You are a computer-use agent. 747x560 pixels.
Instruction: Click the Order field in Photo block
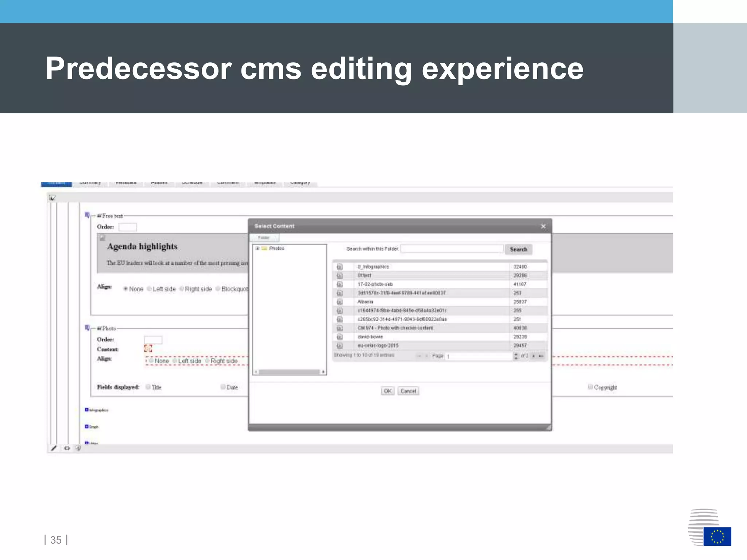(153, 340)
